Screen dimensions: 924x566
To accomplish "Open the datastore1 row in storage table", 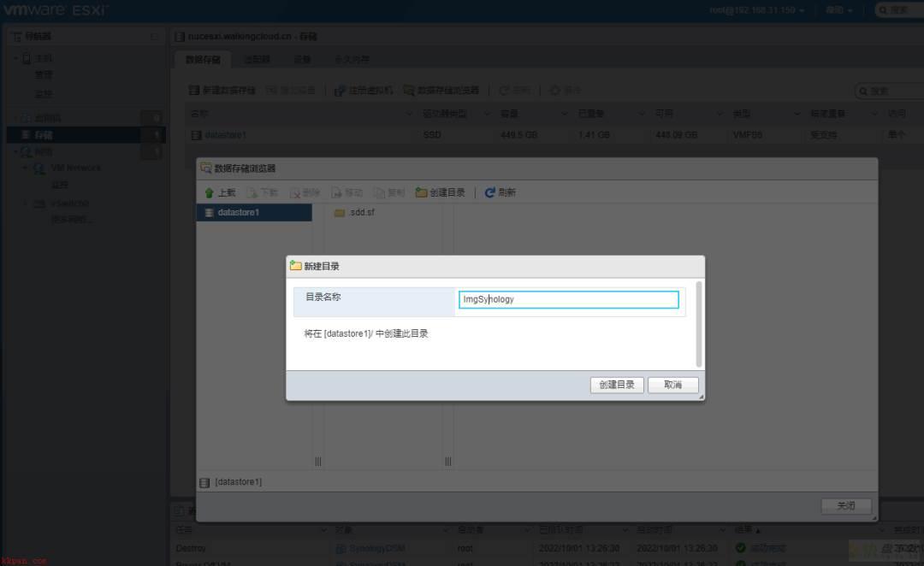I will pos(554,135).
